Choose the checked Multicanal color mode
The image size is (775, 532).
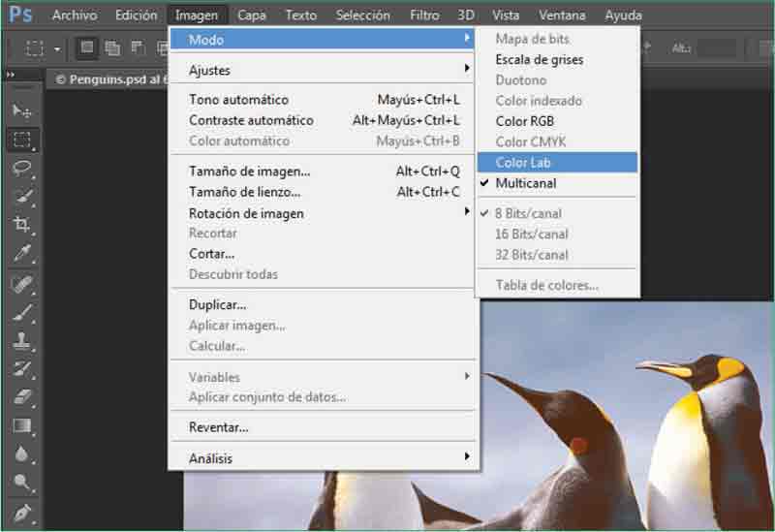tap(525, 183)
